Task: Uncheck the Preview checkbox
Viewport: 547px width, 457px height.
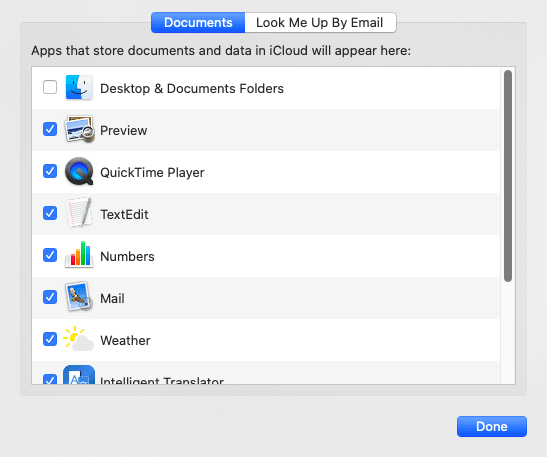Action: [50, 129]
